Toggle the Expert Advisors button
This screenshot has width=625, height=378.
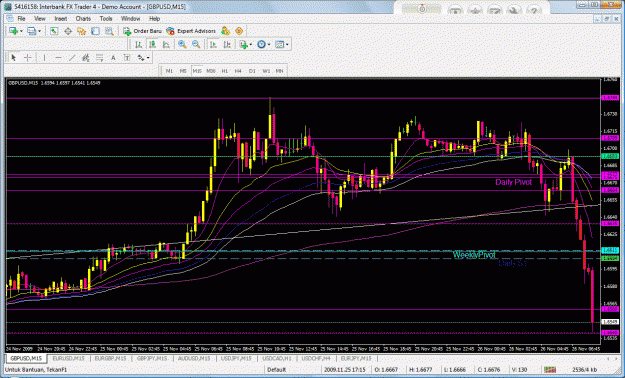click(191, 31)
